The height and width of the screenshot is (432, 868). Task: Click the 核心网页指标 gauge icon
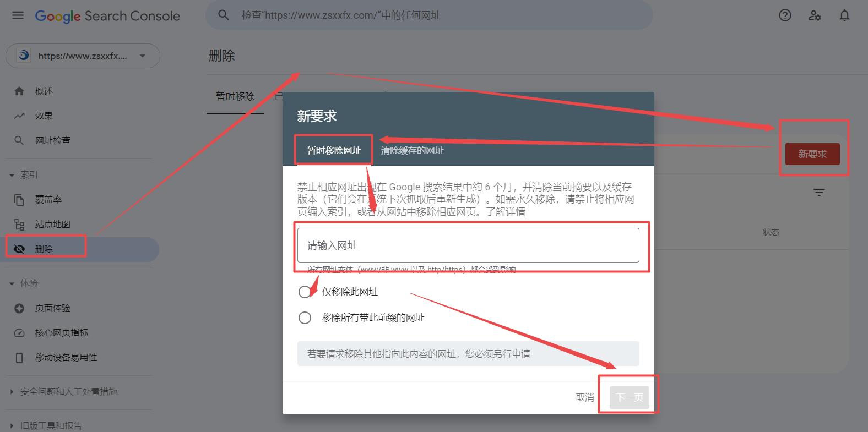click(19, 332)
